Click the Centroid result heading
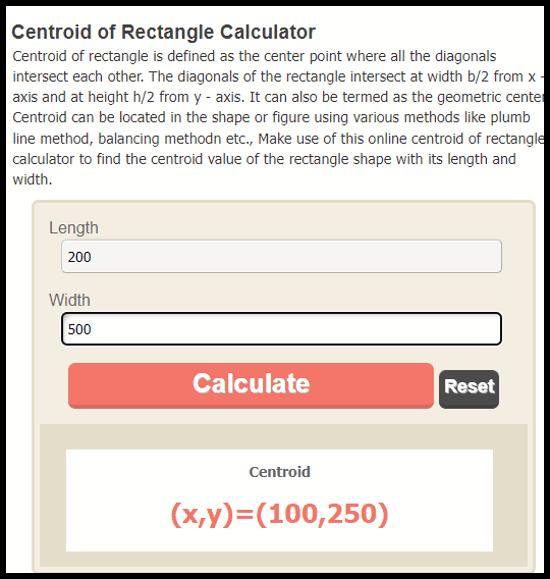Screen dimensions: 550x579 279,472
